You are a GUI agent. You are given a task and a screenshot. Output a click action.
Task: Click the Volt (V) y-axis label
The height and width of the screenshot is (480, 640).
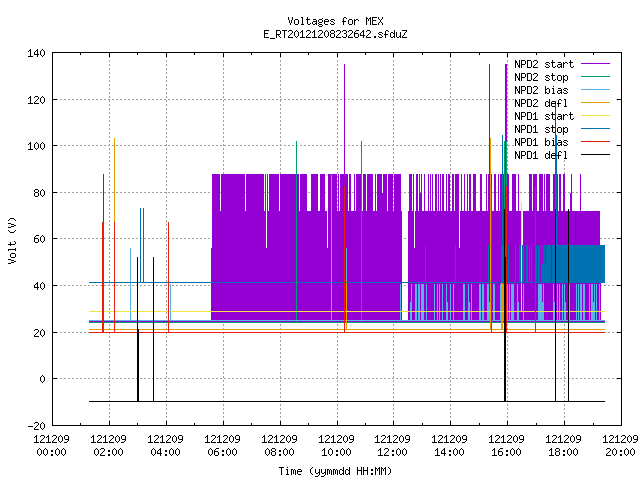coord(12,240)
